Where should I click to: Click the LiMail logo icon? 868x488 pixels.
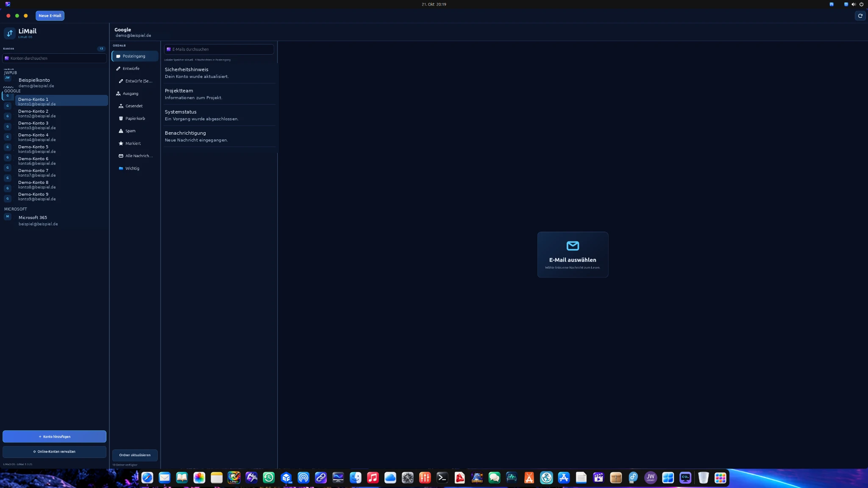click(x=10, y=33)
